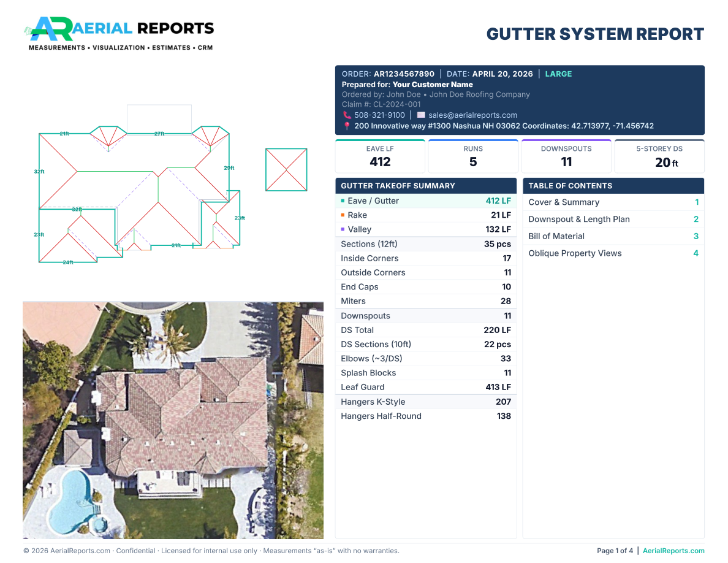This screenshot has height=563, width=728.
Task: Click the green Eave / Gutter legend square
Action: 343,201
